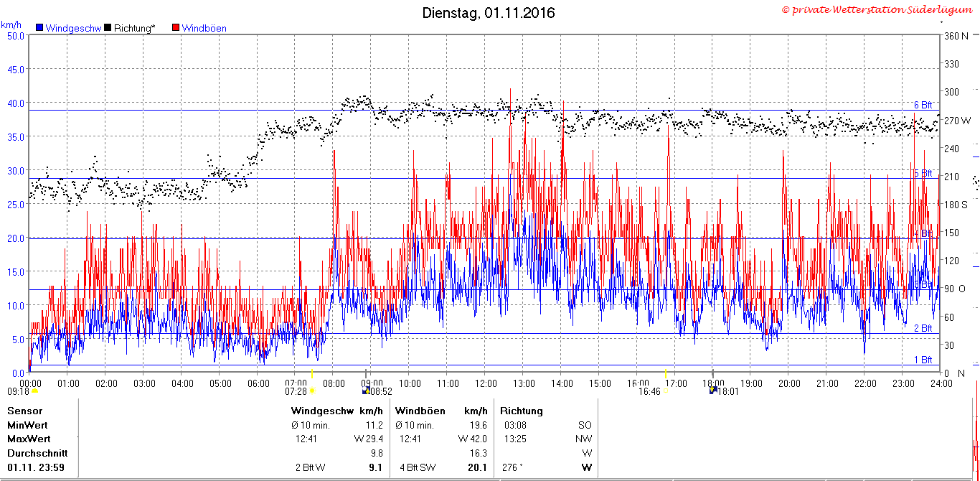Select the Windgeschw legend label

pos(73,29)
